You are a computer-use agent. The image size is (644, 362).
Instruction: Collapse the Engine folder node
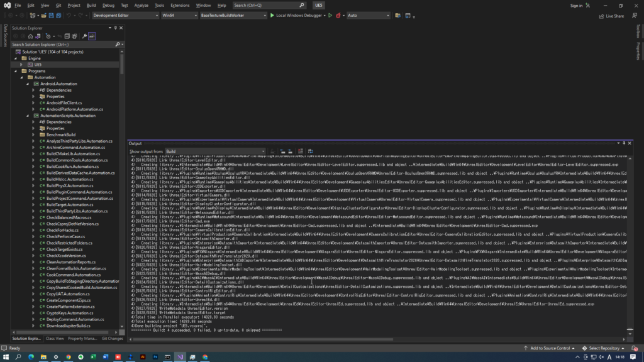(16, 58)
